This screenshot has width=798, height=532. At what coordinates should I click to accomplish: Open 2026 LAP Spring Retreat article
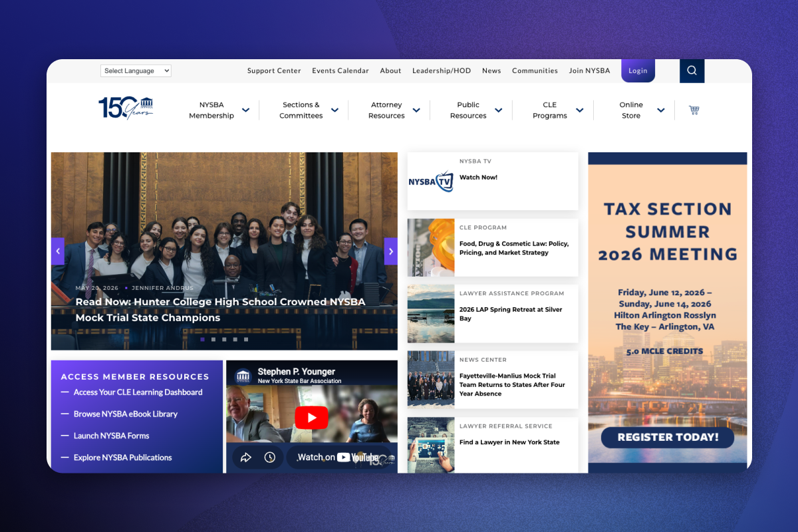[511, 314]
